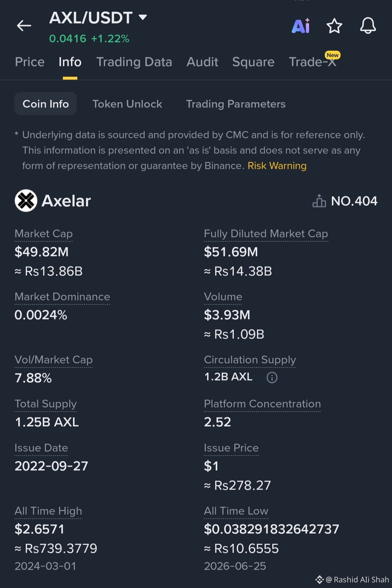Select the Trading Parameters sub-tab
392x588 pixels.
tap(236, 104)
